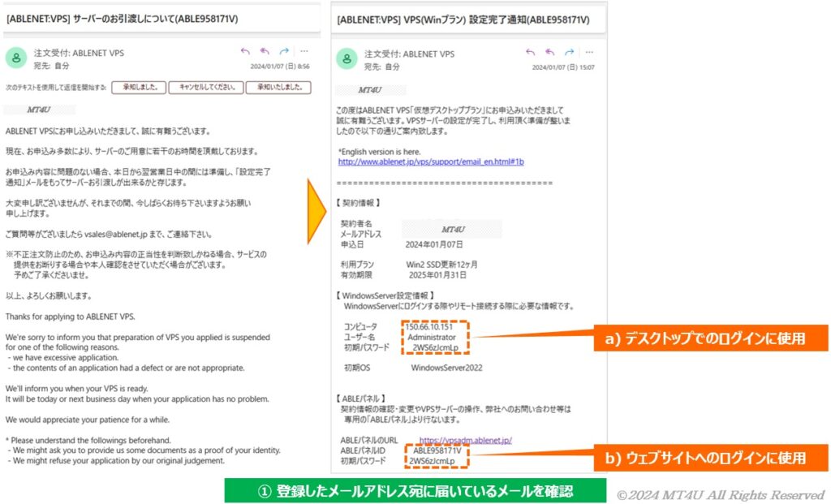Open more options menu in left email
The width and height of the screenshot is (831, 504).
[x=304, y=51]
